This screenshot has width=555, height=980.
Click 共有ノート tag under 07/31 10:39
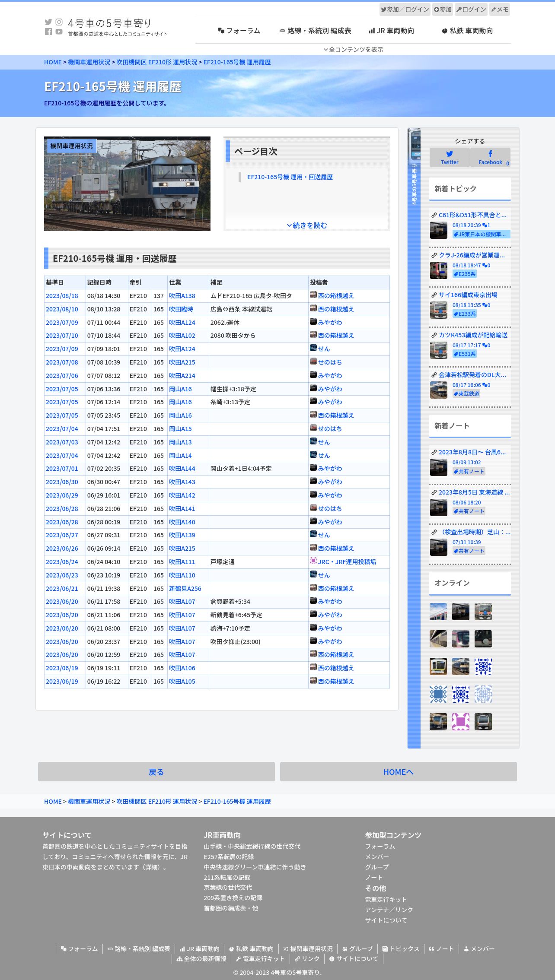tap(469, 551)
